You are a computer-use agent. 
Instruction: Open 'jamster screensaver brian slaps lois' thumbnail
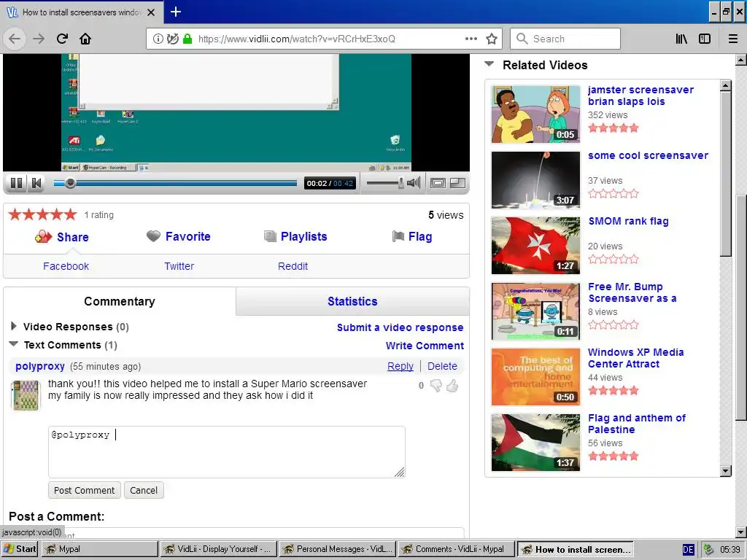click(x=535, y=114)
